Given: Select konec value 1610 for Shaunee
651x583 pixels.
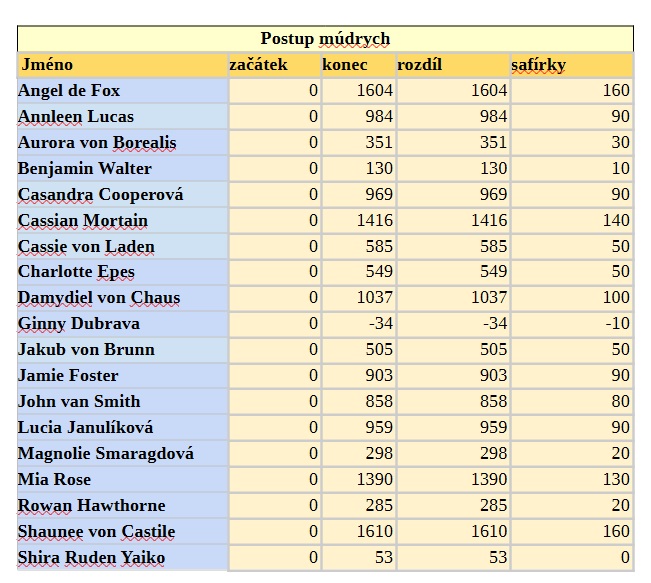Looking at the screenshot, I should pyautogui.click(x=374, y=532).
